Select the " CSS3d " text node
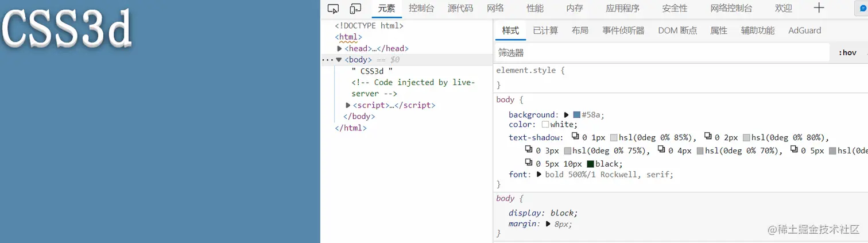This screenshot has height=243, width=868. (x=372, y=71)
